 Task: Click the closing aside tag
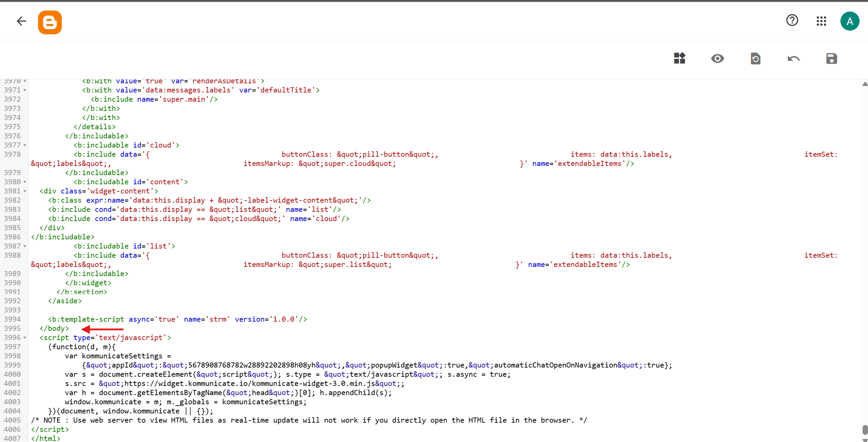tap(65, 301)
